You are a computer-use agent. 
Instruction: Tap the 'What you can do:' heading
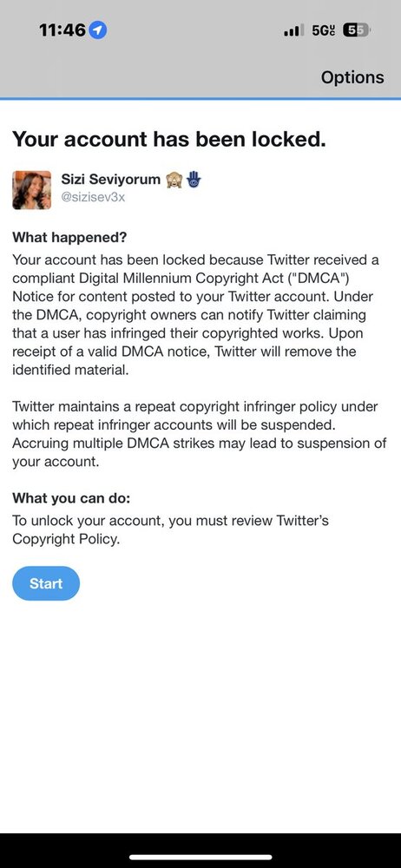pyautogui.click(x=71, y=498)
